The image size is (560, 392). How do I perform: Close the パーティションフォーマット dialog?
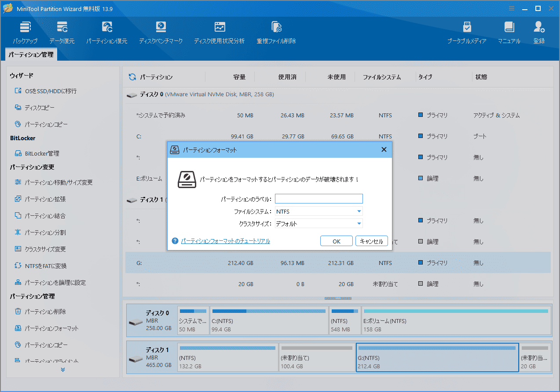click(384, 150)
